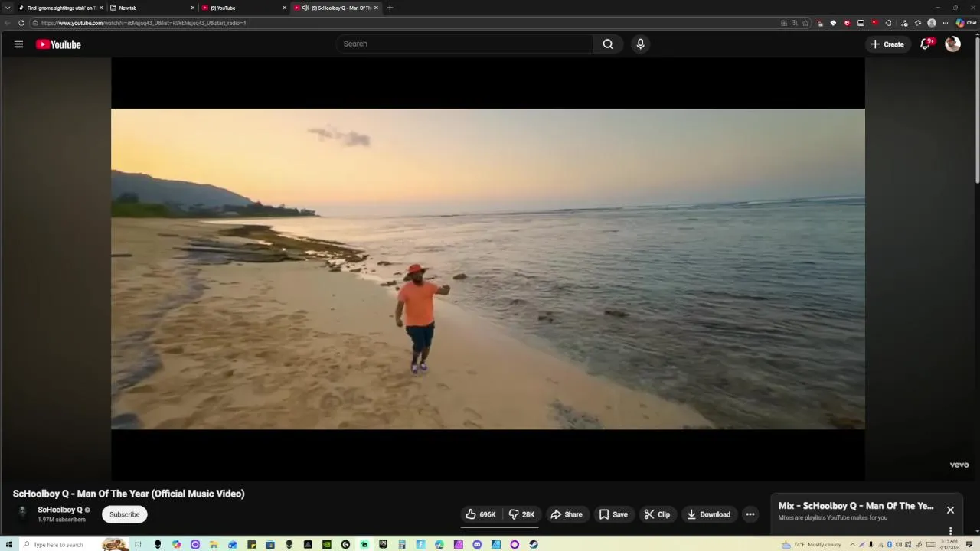The width and height of the screenshot is (980, 551).
Task: Switch to the TikTok gnome sightings tab
Action: click(60, 8)
